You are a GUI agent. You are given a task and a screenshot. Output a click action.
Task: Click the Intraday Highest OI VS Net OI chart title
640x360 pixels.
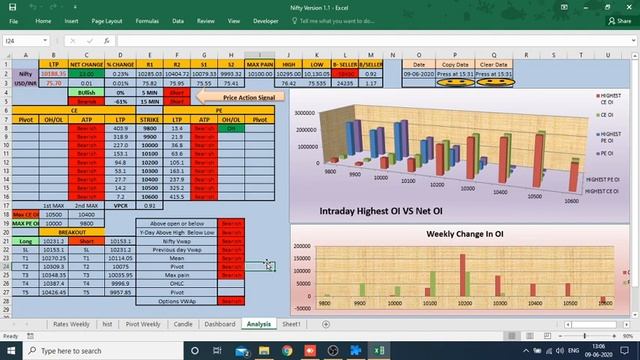(381, 211)
